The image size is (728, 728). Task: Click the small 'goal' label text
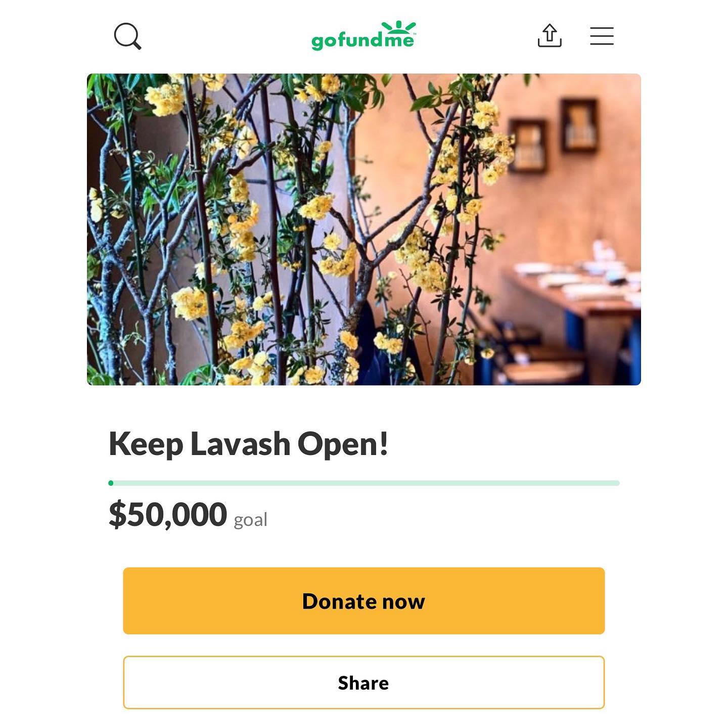250,519
